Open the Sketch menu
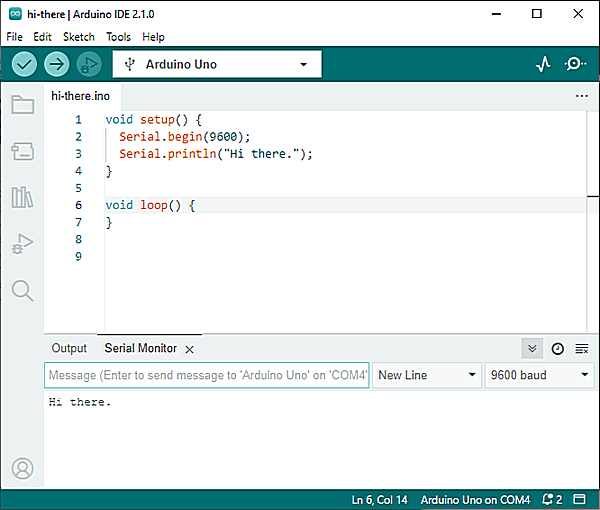 (79, 37)
